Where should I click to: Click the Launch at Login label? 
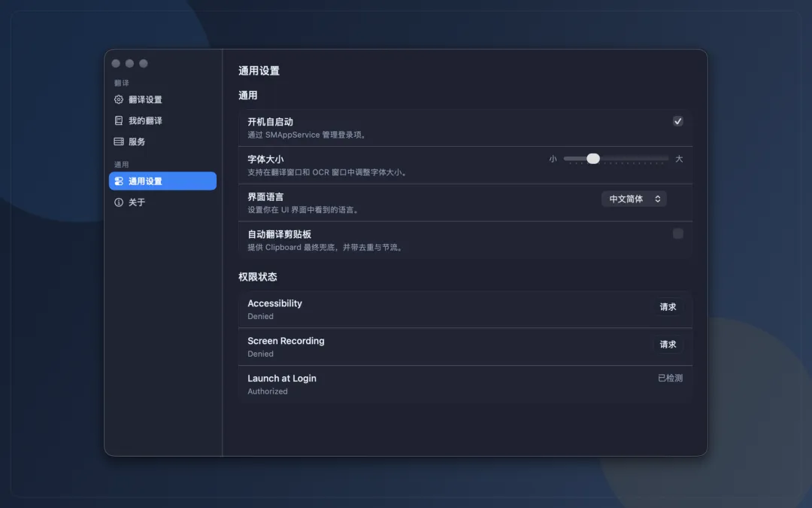(282, 379)
